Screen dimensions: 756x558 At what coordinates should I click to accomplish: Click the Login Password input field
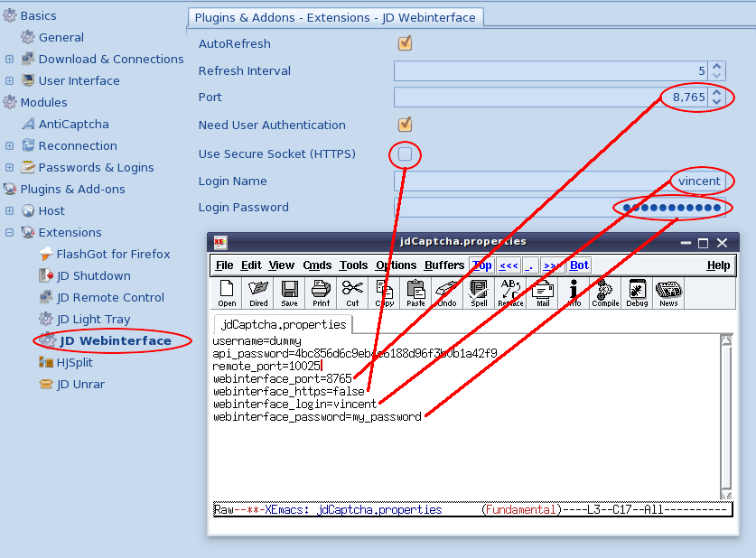click(x=560, y=208)
